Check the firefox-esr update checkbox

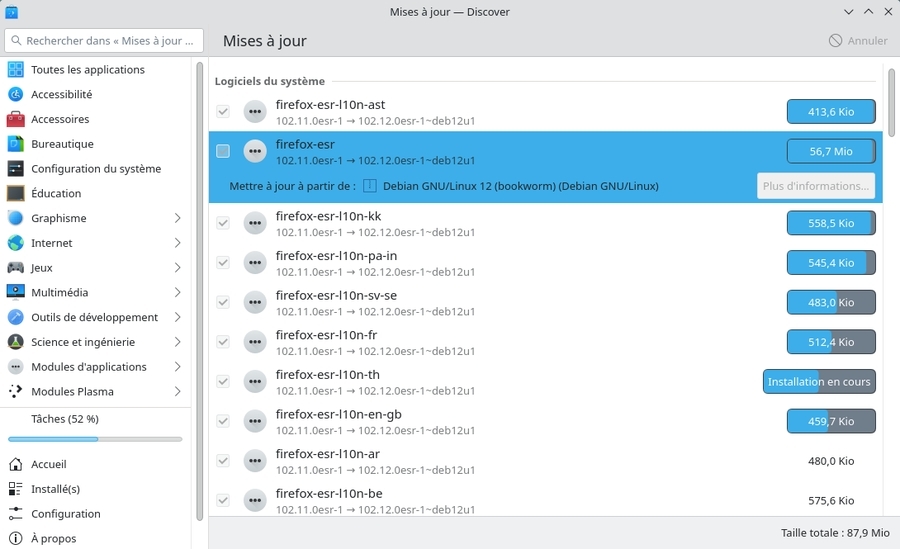click(223, 151)
